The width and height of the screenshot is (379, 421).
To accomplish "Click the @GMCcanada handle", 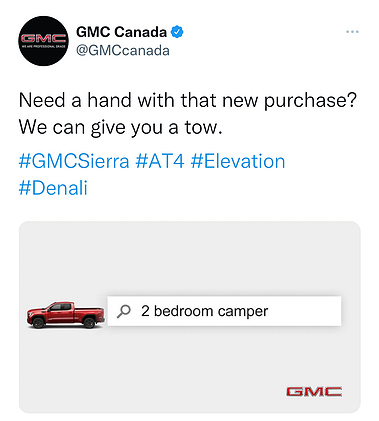I will tap(123, 51).
